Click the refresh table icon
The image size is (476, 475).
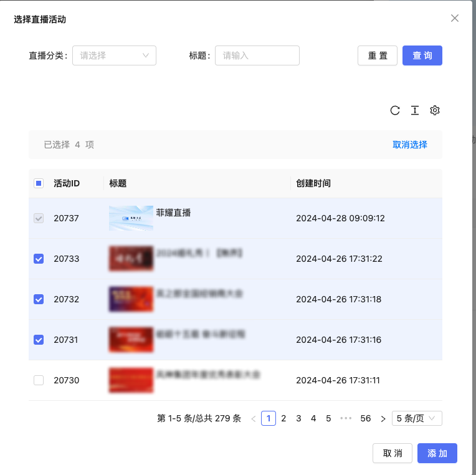pos(395,110)
